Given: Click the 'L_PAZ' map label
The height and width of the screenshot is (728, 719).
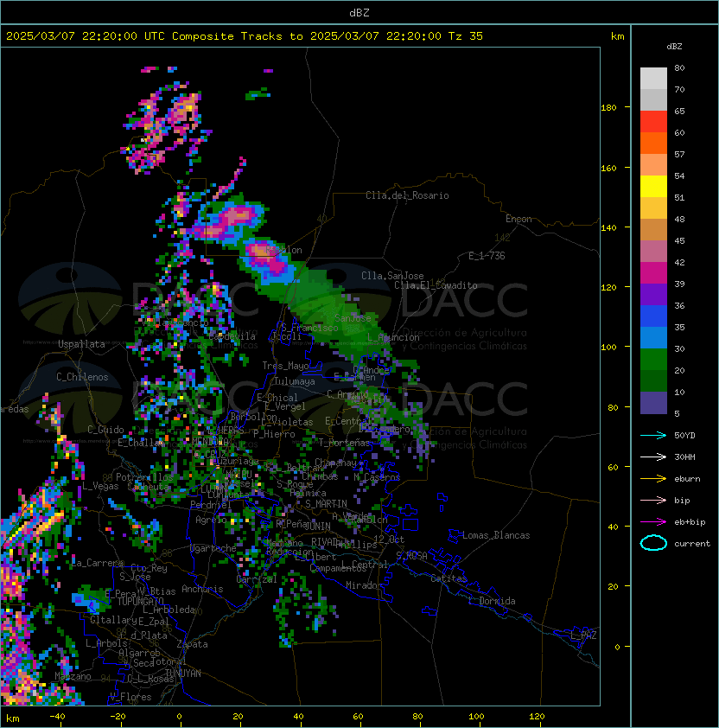Looking at the screenshot, I should coord(583,635).
